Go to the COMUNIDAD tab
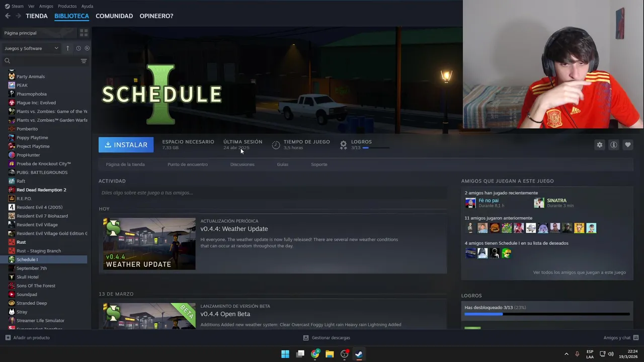The height and width of the screenshot is (362, 644). pos(114,16)
